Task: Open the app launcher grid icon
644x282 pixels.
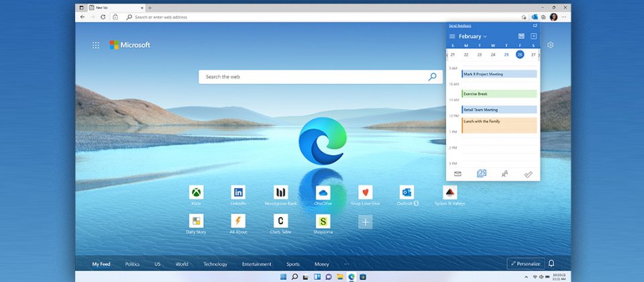Action: pos(96,45)
